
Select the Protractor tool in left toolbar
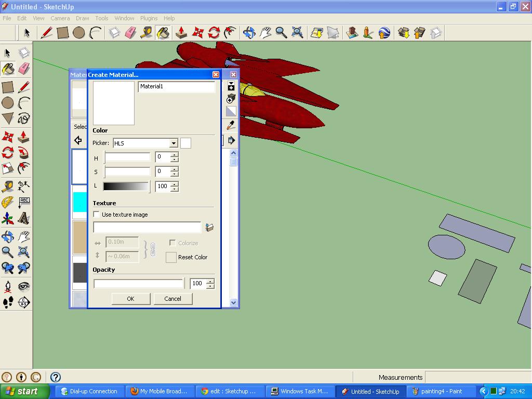coord(7,203)
